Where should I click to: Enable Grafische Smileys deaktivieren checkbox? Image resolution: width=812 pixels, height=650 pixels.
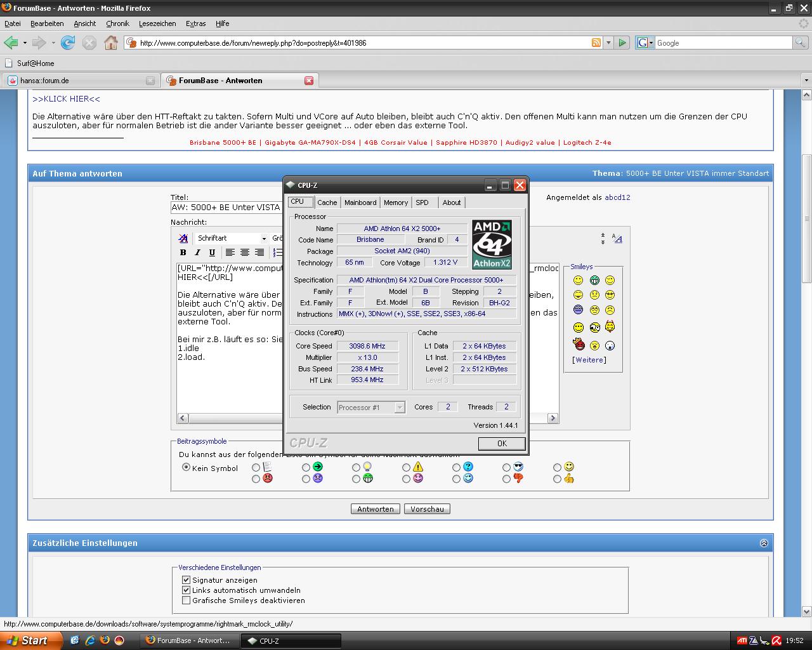pyautogui.click(x=186, y=600)
